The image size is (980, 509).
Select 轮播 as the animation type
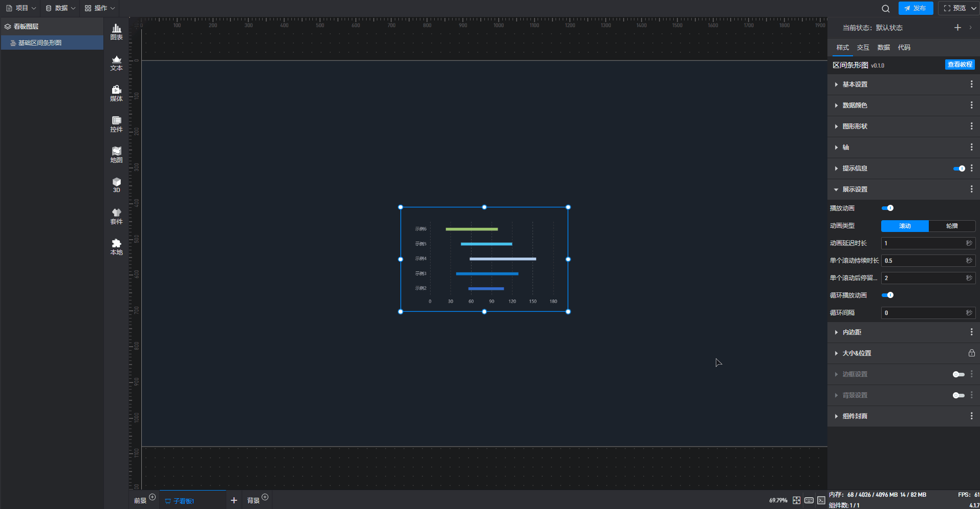coord(952,226)
